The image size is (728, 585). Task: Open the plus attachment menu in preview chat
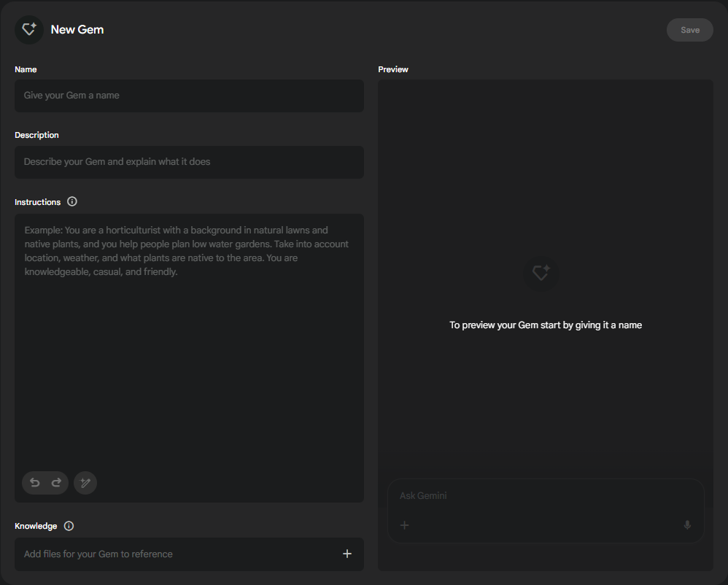405,525
